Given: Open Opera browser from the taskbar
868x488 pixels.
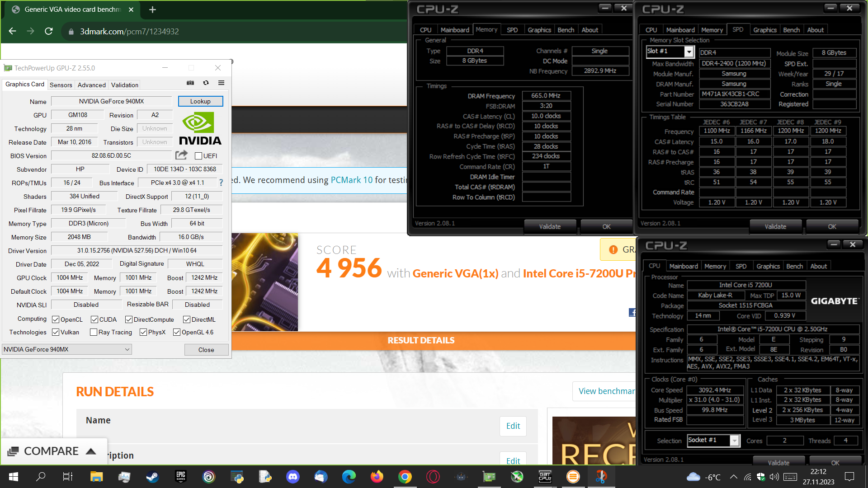Looking at the screenshot, I should pos(433,477).
